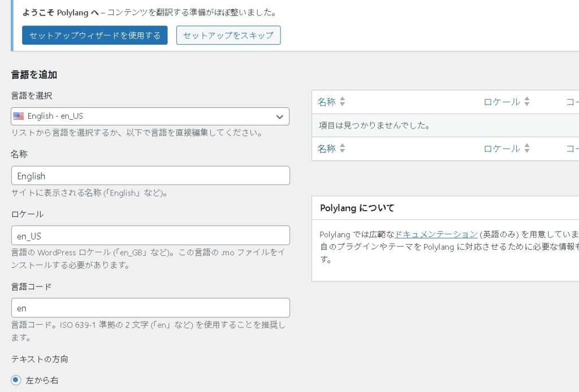Click the sort arrows beside the bottom ロケール header
579x392 pixels.
(527, 149)
